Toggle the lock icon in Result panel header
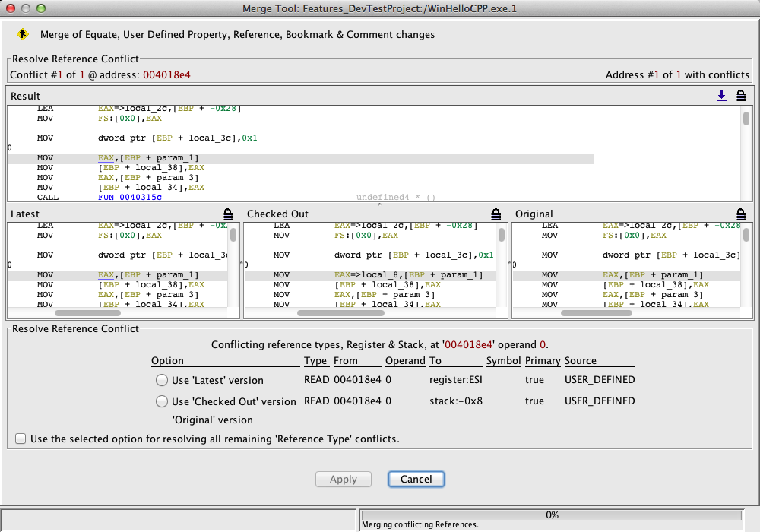This screenshot has height=532, width=760. click(740, 96)
